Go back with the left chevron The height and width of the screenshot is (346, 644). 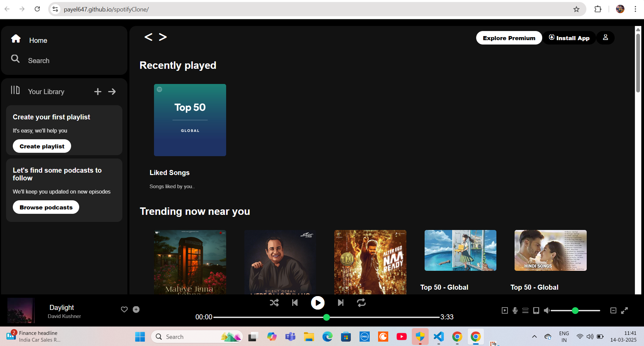[x=148, y=37]
